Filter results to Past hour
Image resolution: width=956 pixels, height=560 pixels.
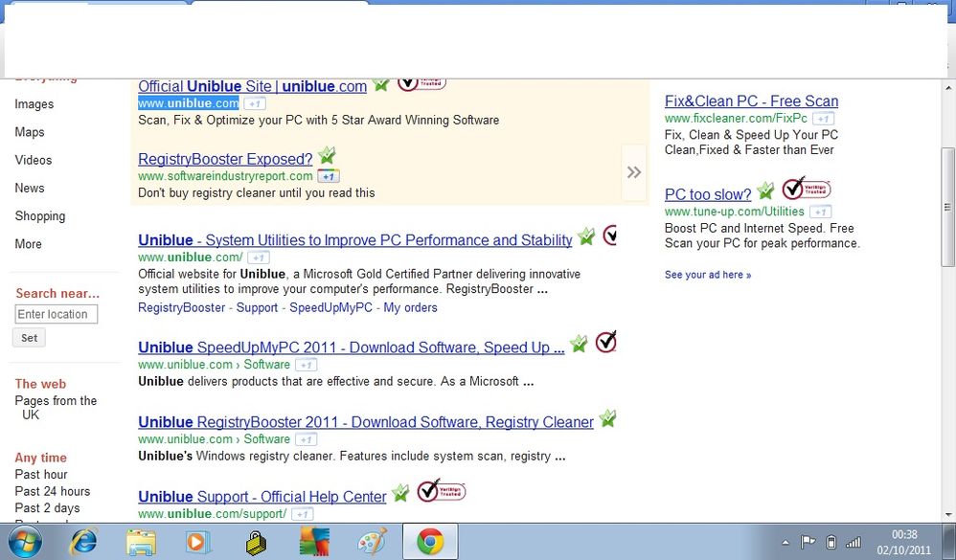tap(41, 474)
